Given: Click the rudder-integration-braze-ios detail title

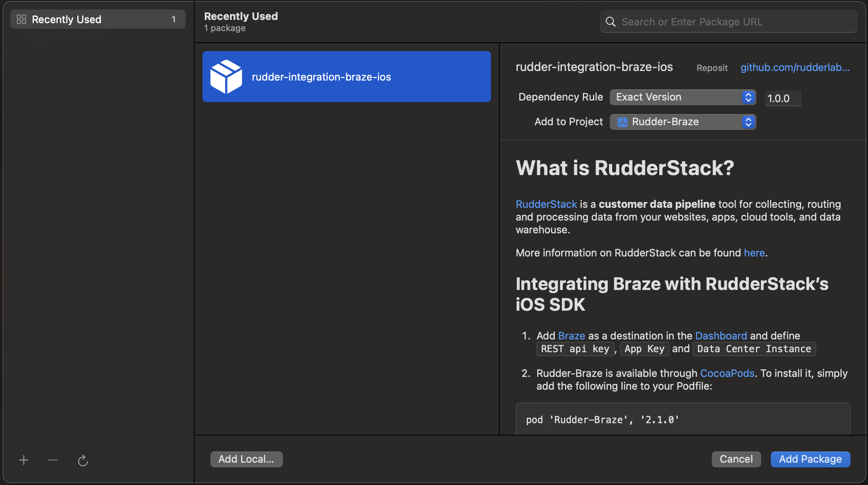Looking at the screenshot, I should click(x=594, y=67).
